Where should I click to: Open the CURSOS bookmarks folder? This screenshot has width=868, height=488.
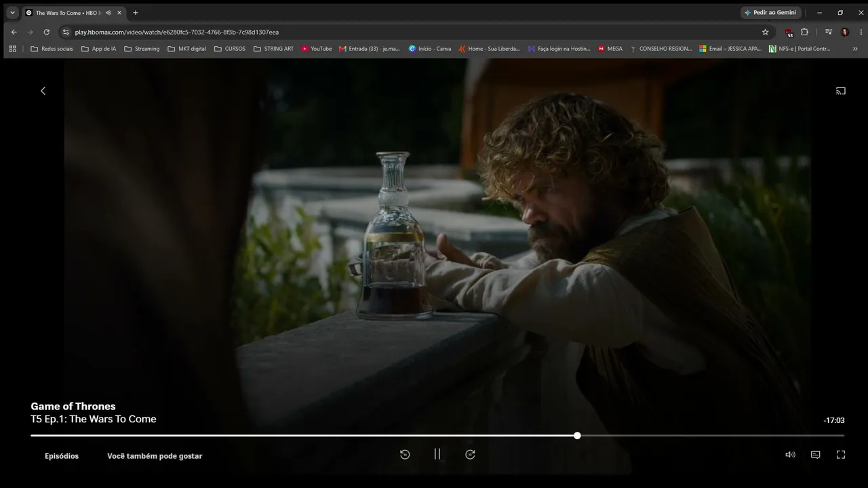click(230, 49)
